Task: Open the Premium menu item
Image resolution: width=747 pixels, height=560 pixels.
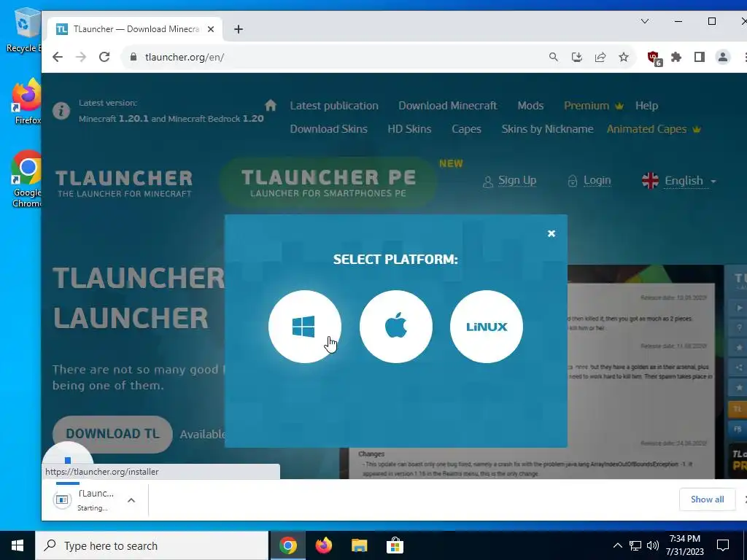Action: pyautogui.click(x=593, y=106)
